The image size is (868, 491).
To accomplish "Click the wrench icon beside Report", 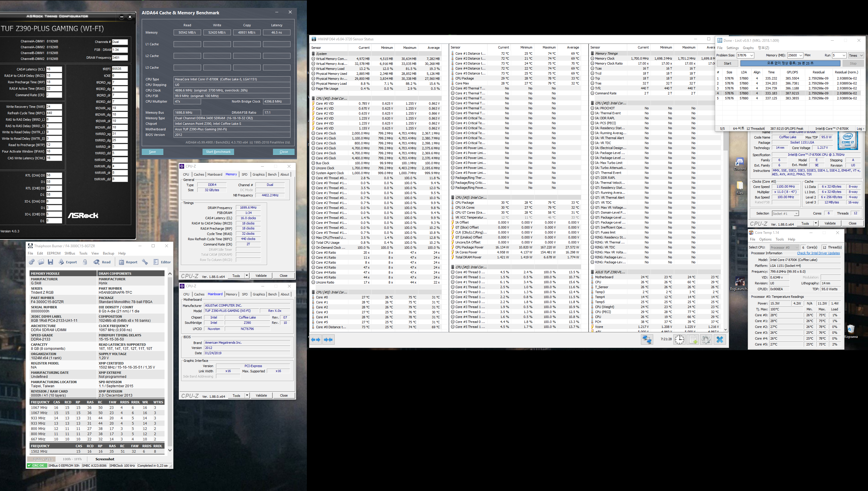I will click(x=145, y=262).
